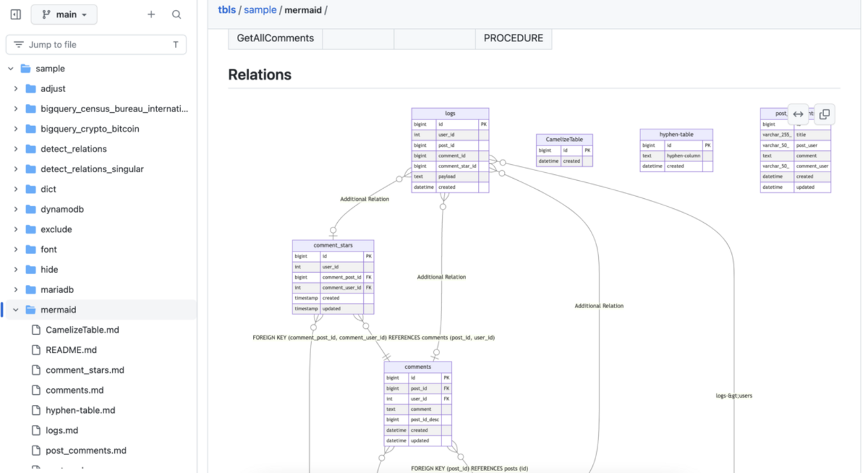Image resolution: width=868 pixels, height=473 pixels.
Task: Click FOREIGN KEY (post_id) REFERENCES posts label
Action: [469, 469]
